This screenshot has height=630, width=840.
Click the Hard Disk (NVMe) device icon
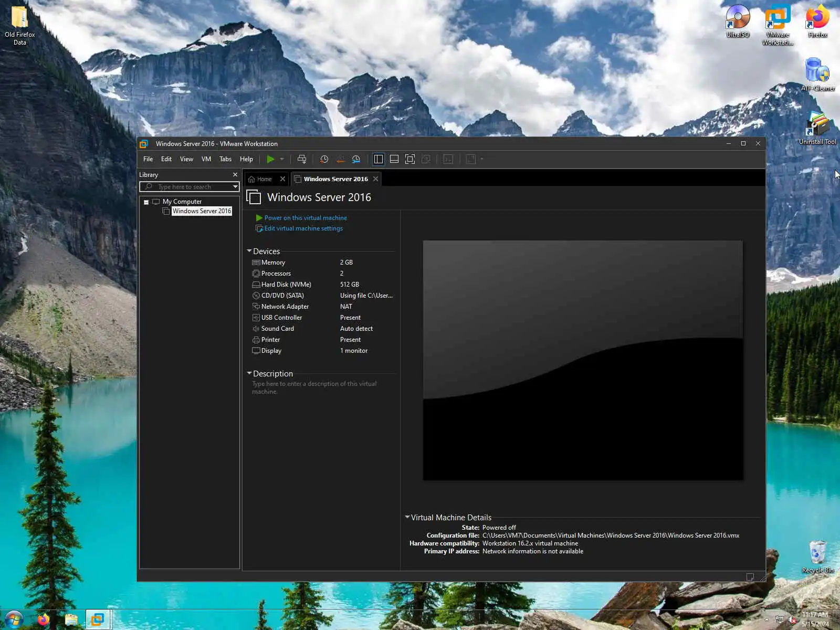[x=256, y=285]
